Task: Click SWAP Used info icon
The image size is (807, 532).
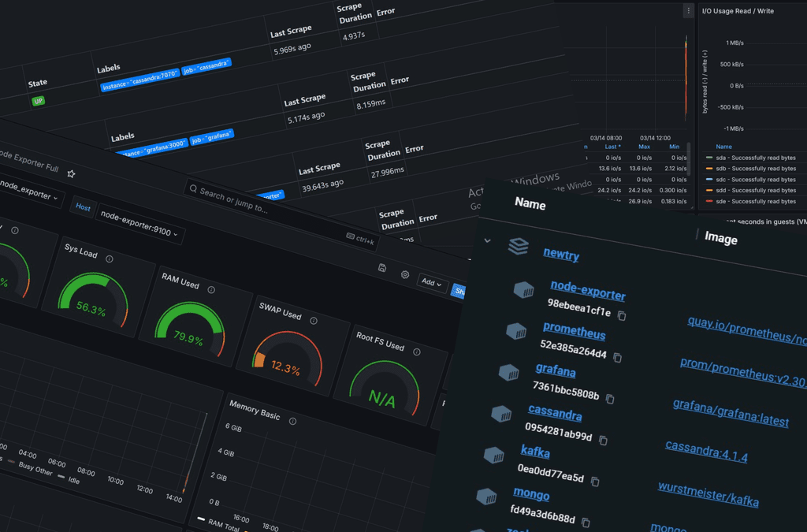Action: 314,321
